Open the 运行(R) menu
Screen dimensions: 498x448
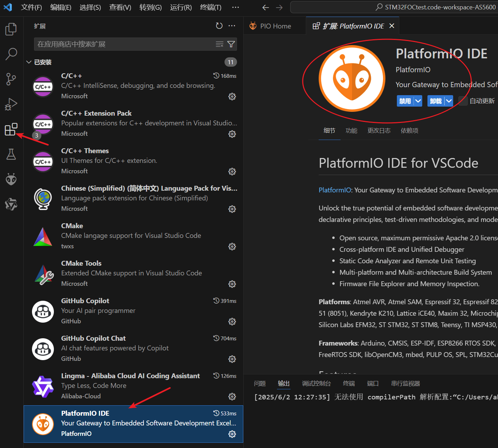pos(181,7)
